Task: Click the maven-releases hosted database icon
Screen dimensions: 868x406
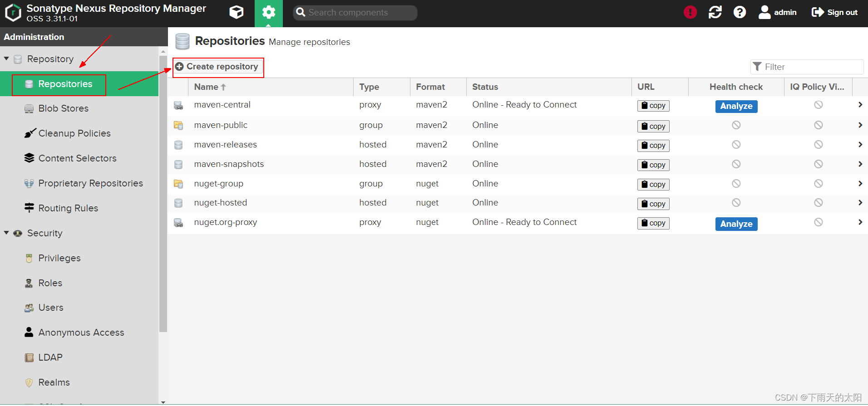Action: point(178,145)
